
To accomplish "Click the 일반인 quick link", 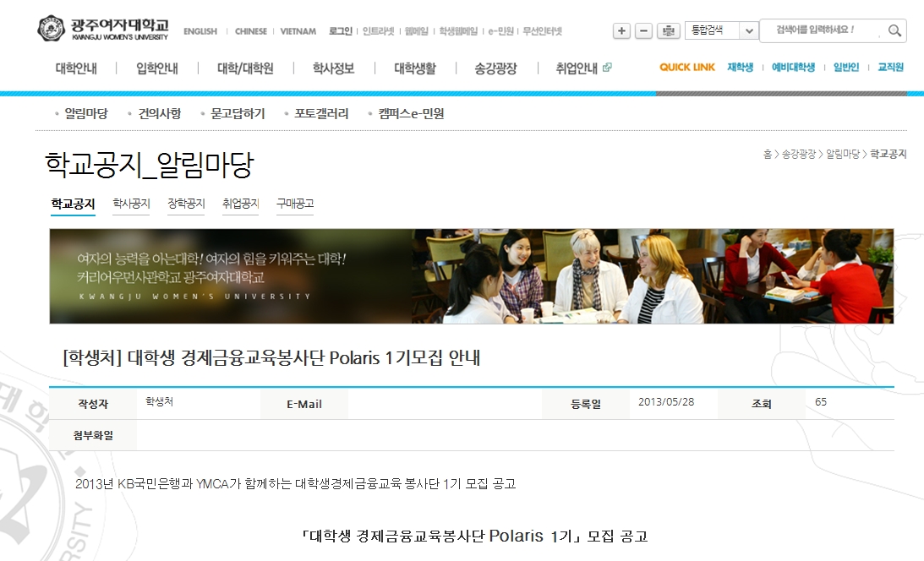I will click(x=846, y=67).
